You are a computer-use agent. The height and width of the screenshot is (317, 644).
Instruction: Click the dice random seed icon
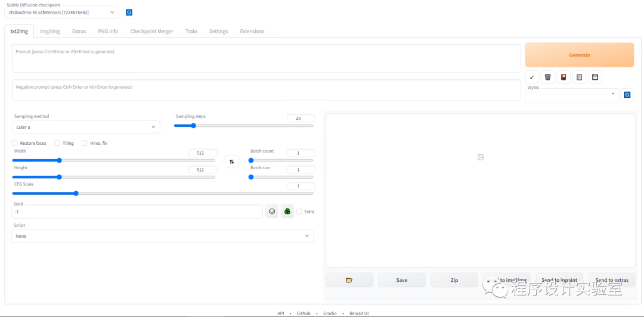pos(272,211)
